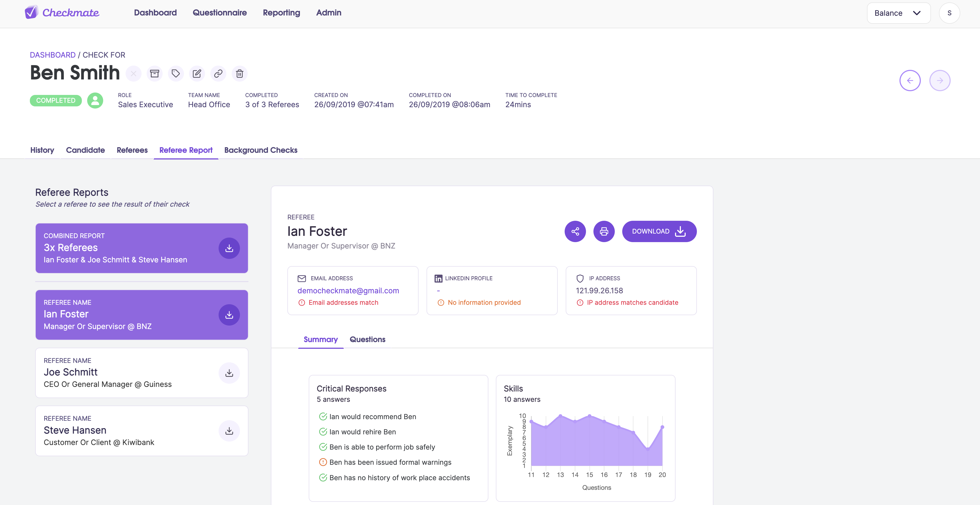The image size is (980, 505).
Task: Click the edit pencil icon for Ben Smith
Action: (197, 73)
